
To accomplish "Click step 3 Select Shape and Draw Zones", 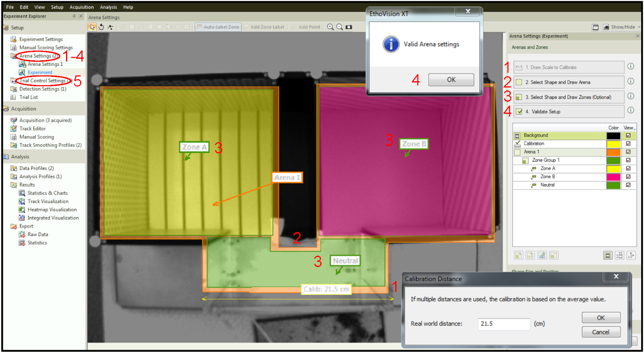I will point(569,97).
